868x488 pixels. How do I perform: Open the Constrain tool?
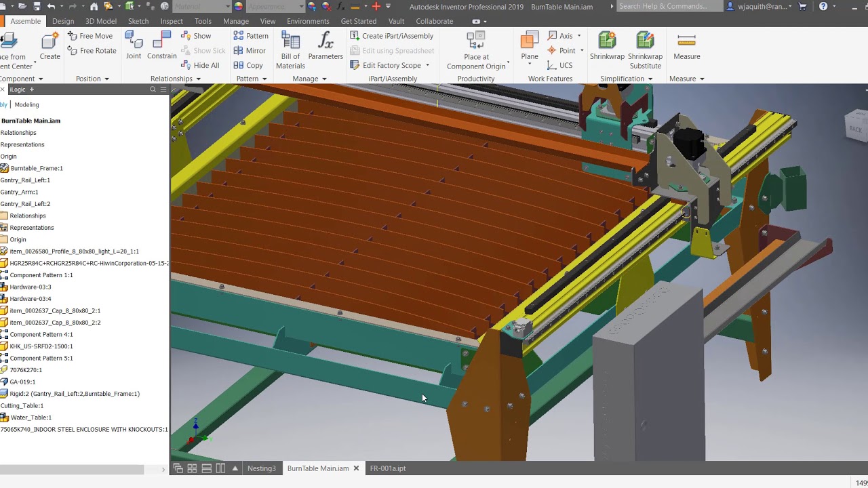coord(162,46)
